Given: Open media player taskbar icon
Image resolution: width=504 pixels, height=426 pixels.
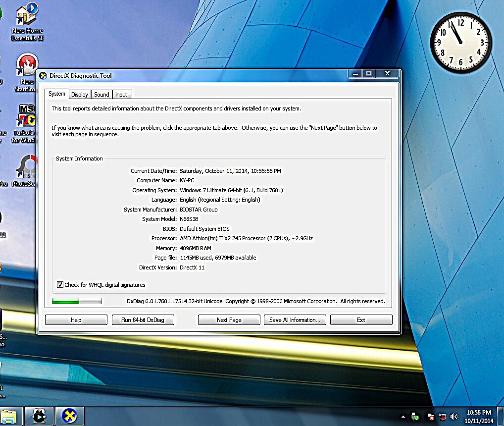Looking at the screenshot, I should tap(39, 417).
